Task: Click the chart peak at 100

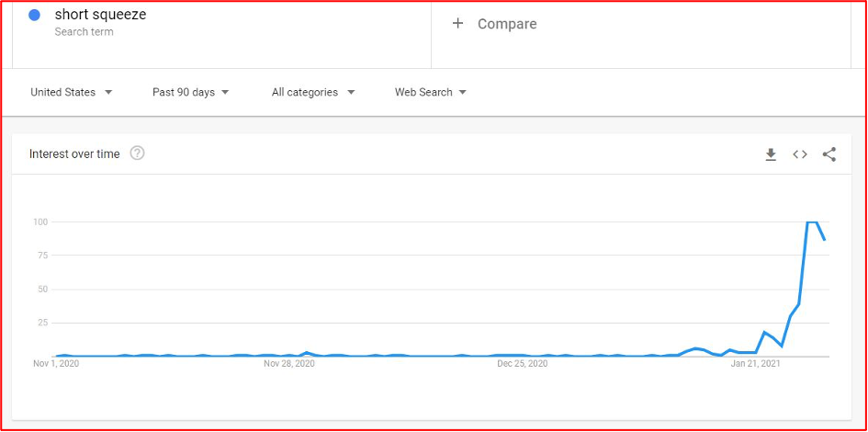Action: (812, 222)
